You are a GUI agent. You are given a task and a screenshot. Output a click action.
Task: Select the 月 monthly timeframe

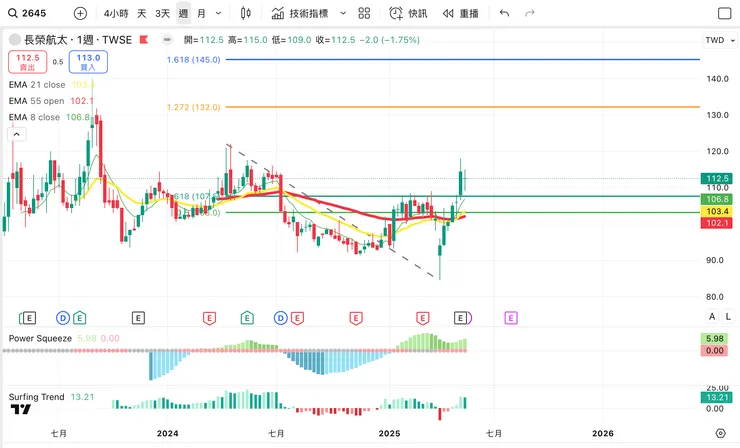point(202,13)
